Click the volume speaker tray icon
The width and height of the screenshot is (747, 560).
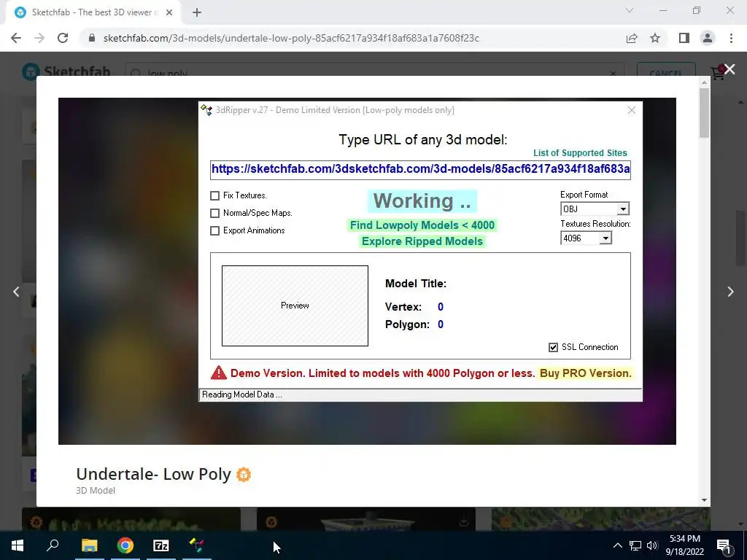tap(652, 545)
